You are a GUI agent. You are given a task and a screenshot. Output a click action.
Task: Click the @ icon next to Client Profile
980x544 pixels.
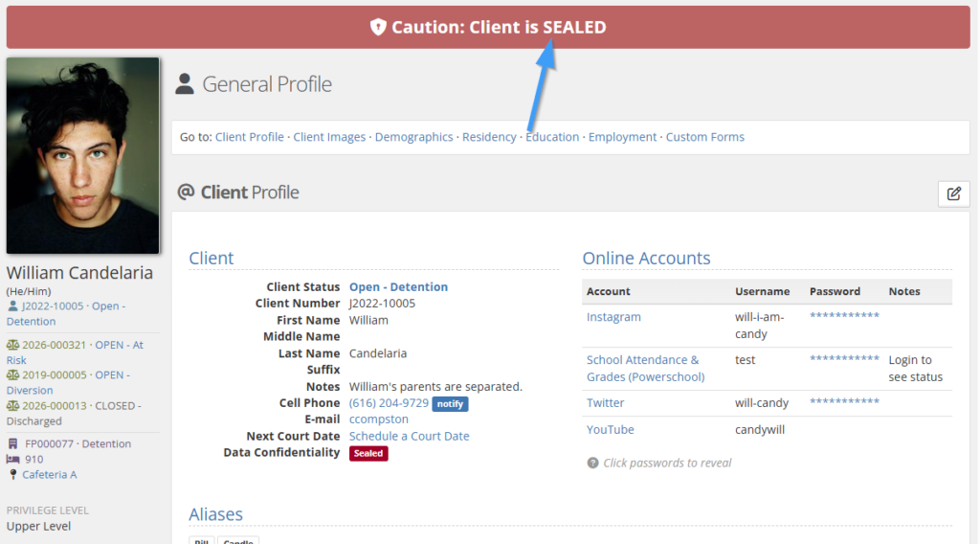[186, 192]
